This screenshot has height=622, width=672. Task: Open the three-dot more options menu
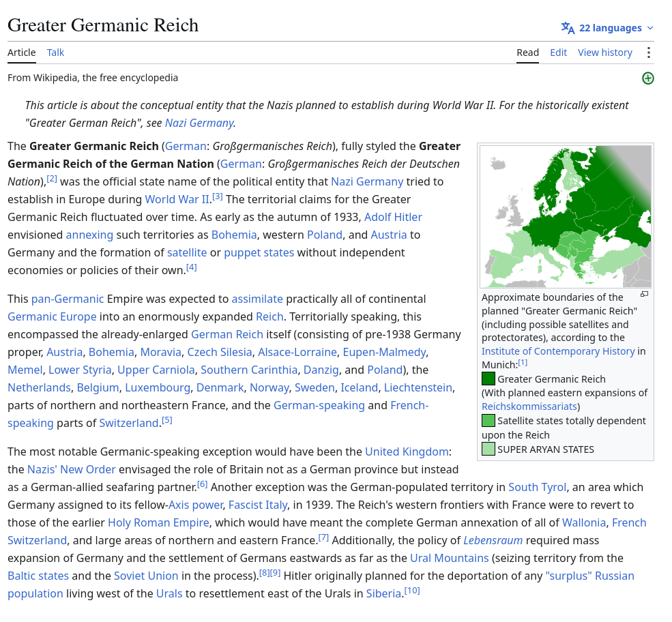click(648, 53)
